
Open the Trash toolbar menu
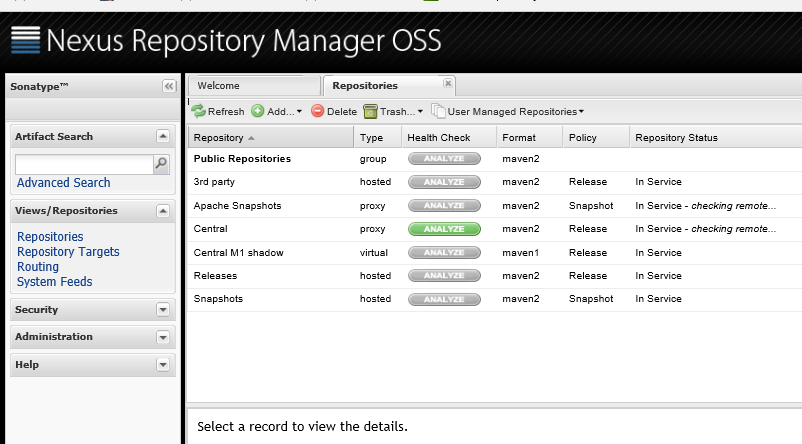click(393, 112)
